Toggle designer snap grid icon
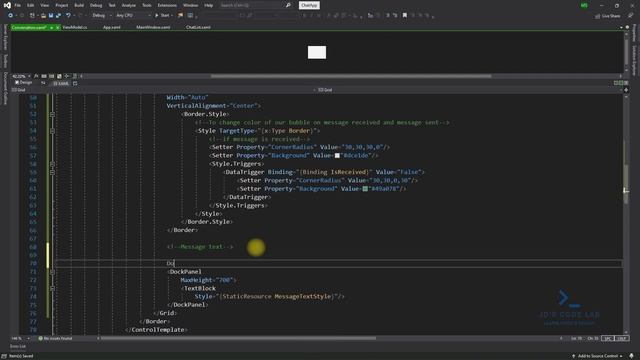 pos(44,76)
